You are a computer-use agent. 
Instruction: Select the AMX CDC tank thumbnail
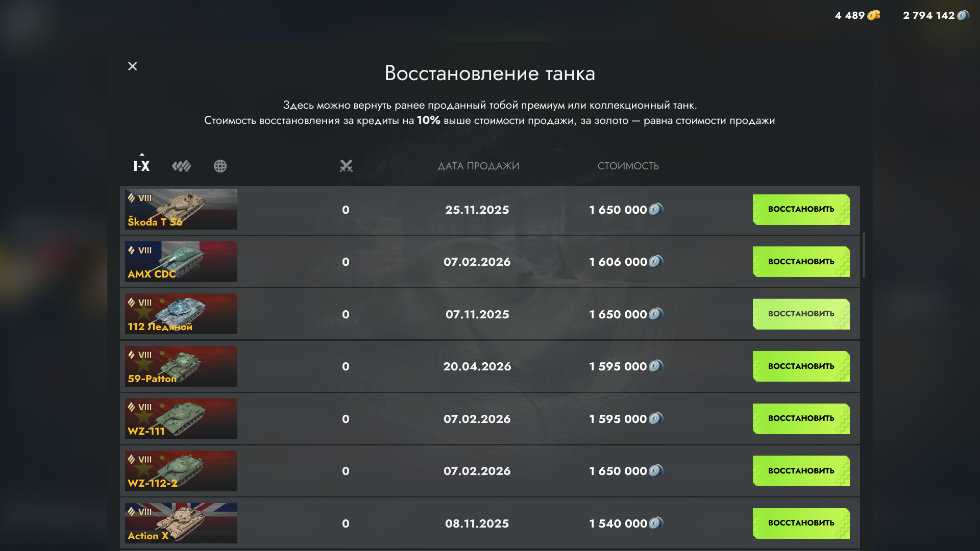pyautogui.click(x=181, y=262)
